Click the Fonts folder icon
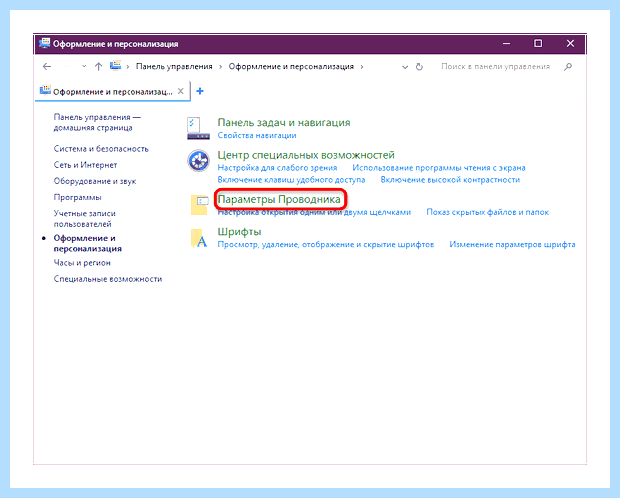 coord(199,238)
